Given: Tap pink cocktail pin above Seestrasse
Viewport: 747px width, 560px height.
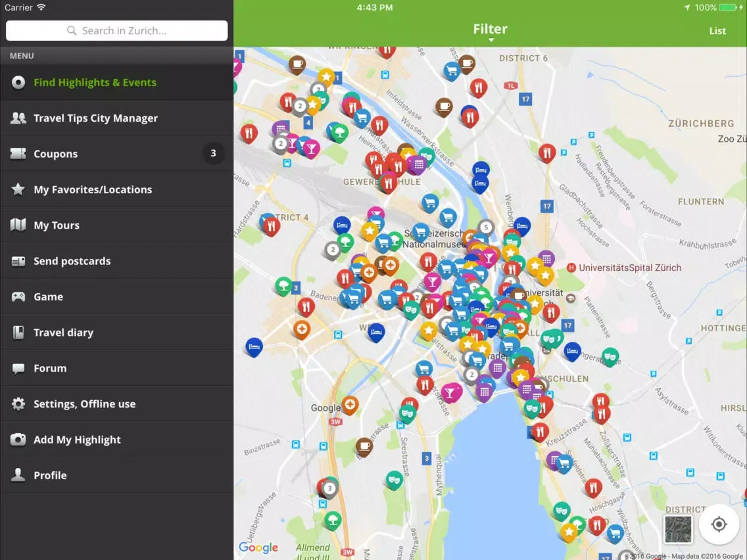Looking at the screenshot, I should (x=450, y=393).
